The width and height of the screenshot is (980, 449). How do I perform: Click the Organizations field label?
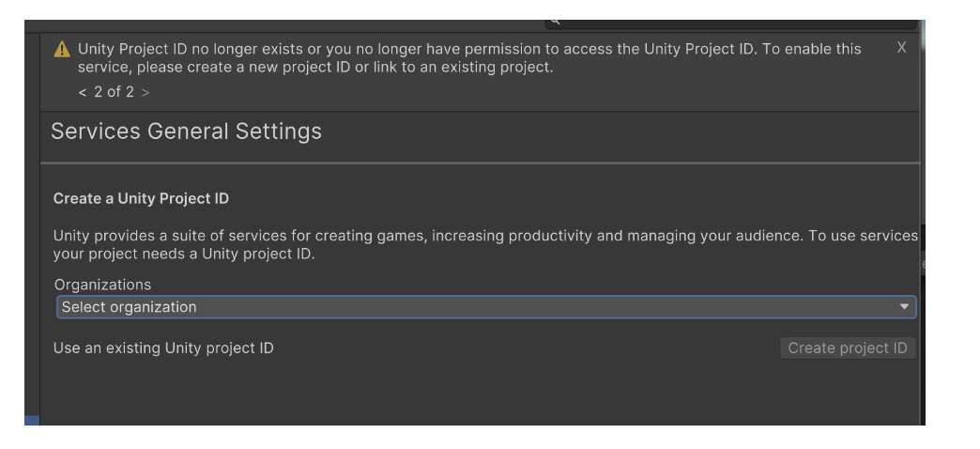tap(102, 285)
